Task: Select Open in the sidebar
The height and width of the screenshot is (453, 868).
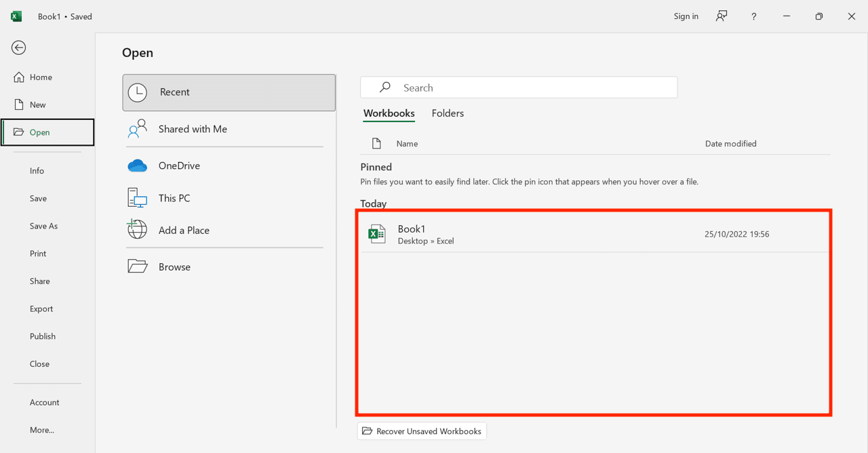Action: click(x=47, y=132)
